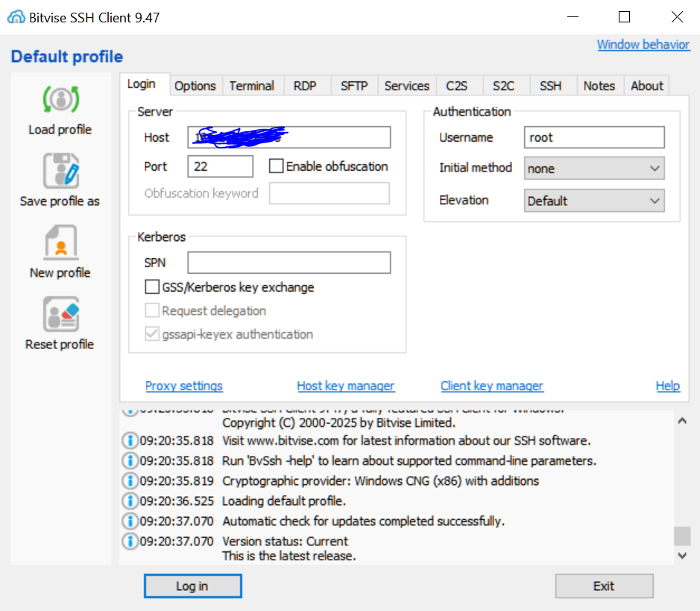Viewport: 700px width, 611px height.
Task: Click the Window behavior link
Action: coord(643,45)
